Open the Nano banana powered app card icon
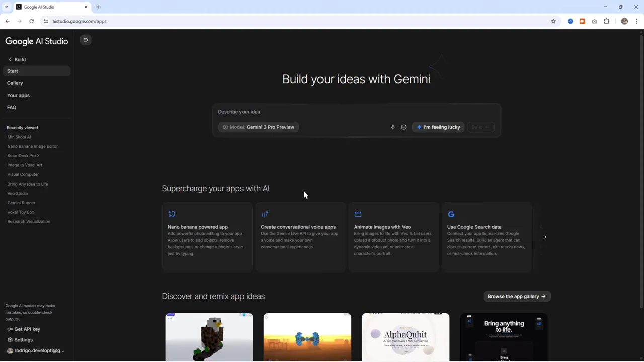Screen dimensions: 644x362 [x=172, y=214]
